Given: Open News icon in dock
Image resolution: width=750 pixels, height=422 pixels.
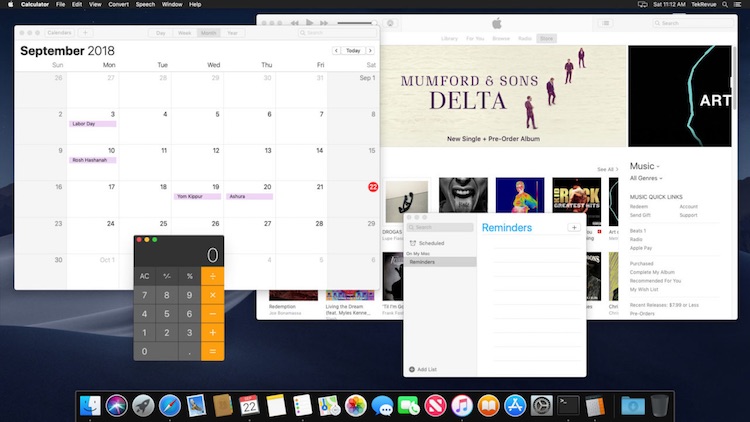Looking at the screenshot, I should click(x=435, y=406).
